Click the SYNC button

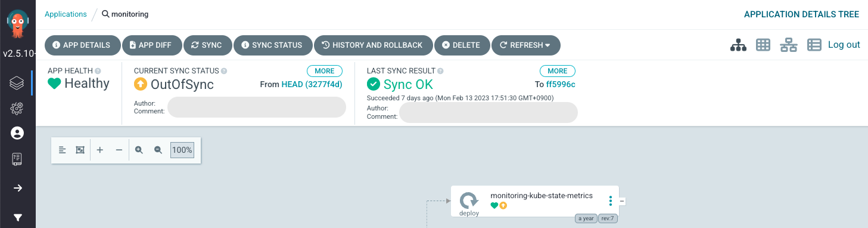coord(207,45)
